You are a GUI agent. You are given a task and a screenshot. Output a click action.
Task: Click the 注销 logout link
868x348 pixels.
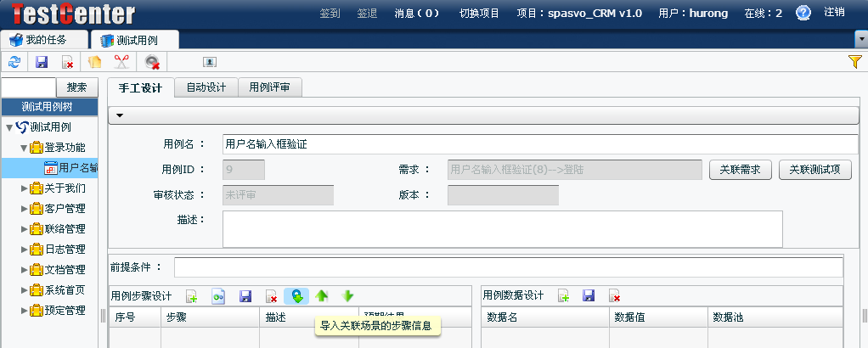coord(834,13)
